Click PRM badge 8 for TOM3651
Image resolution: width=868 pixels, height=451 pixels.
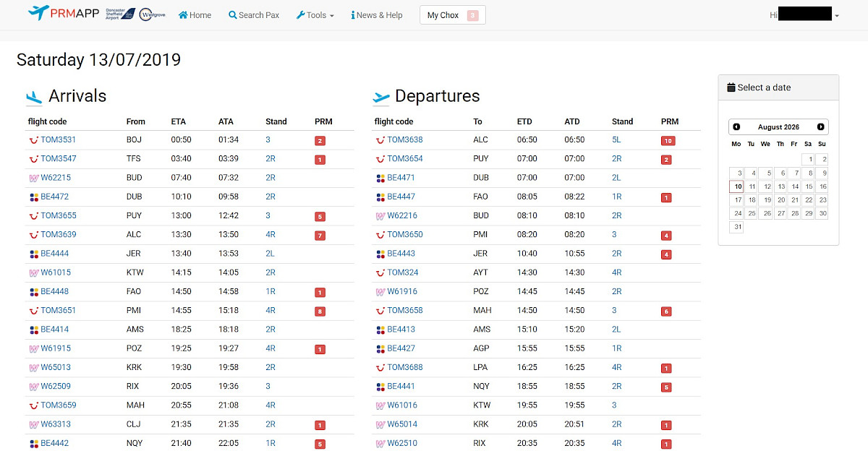[320, 312]
